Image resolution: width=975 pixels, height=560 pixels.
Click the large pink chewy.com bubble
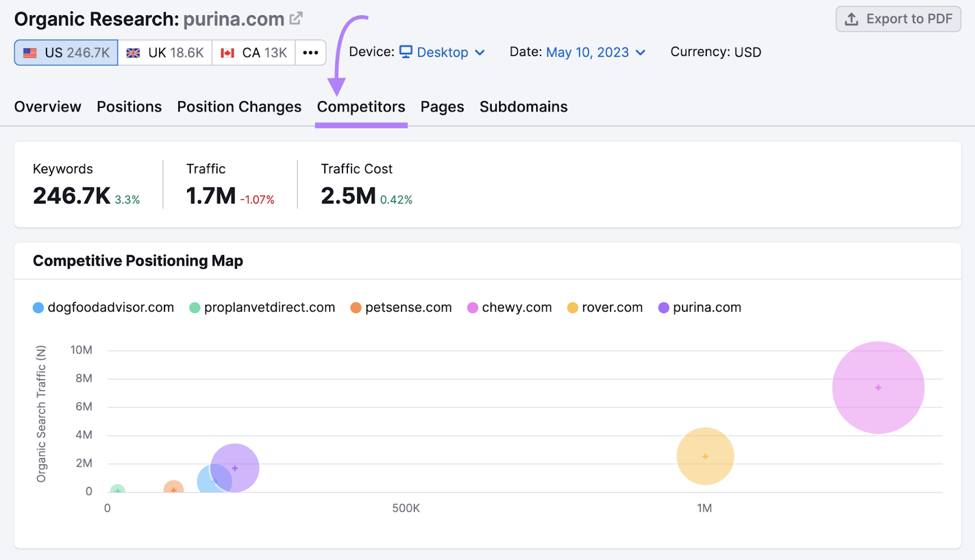[x=878, y=388]
